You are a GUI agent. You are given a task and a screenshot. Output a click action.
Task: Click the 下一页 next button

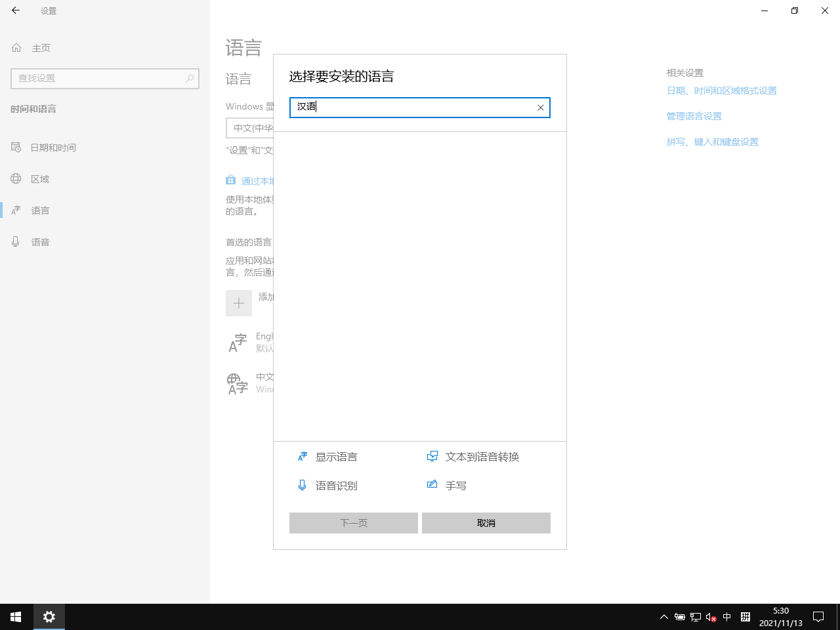[x=353, y=523]
